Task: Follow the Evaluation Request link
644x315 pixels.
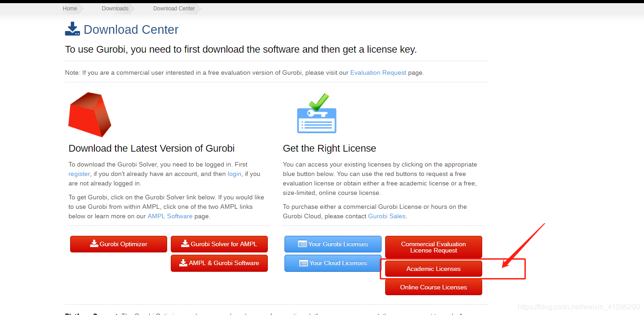Action: pos(378,72)
